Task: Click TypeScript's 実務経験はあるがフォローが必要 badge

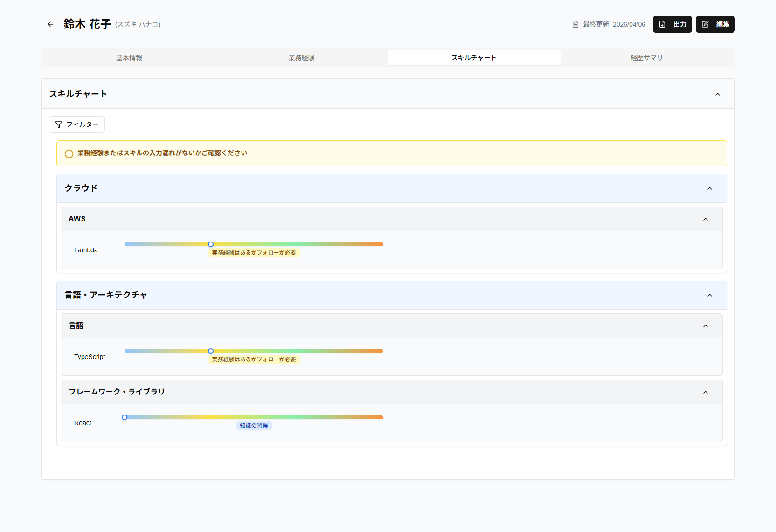Action: tap(254, 359)
